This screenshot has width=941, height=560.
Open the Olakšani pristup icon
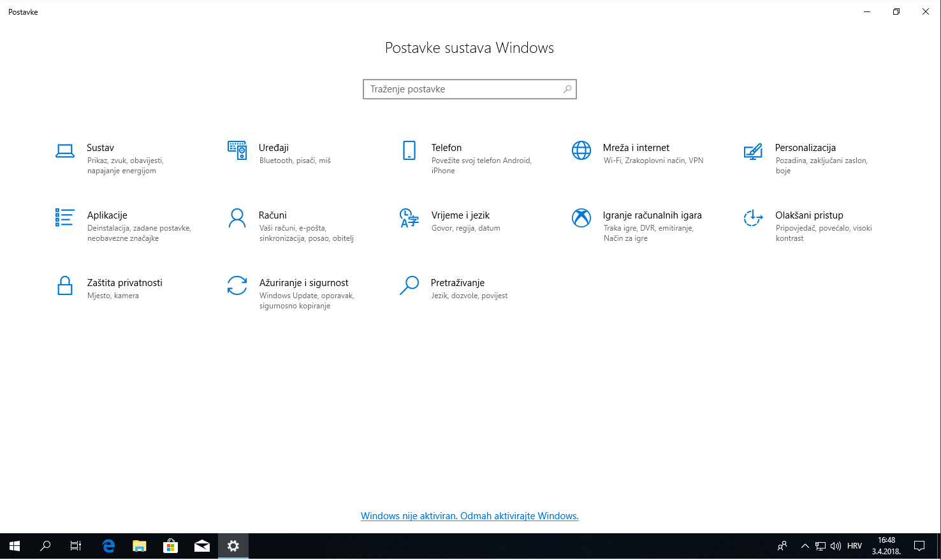pyautogui.click(x=753, y=218)
